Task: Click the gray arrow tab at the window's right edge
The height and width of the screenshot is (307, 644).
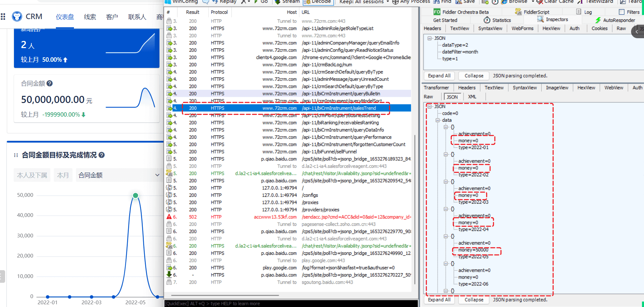Action: 638,32
